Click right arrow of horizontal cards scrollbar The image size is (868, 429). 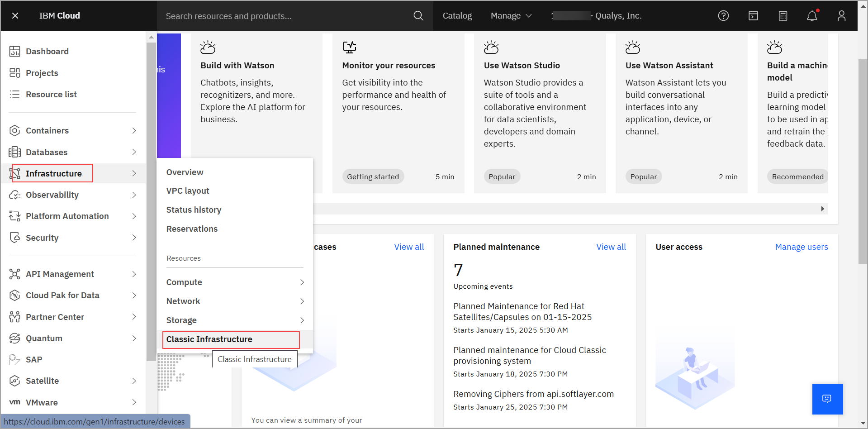click(822, 209)
